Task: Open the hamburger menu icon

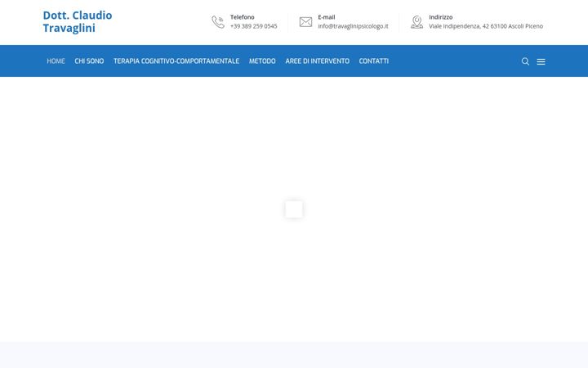Action: click(541, 61)
